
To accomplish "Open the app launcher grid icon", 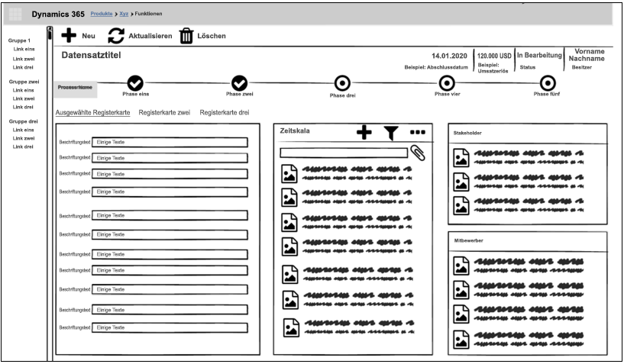I will click(15, 14).
